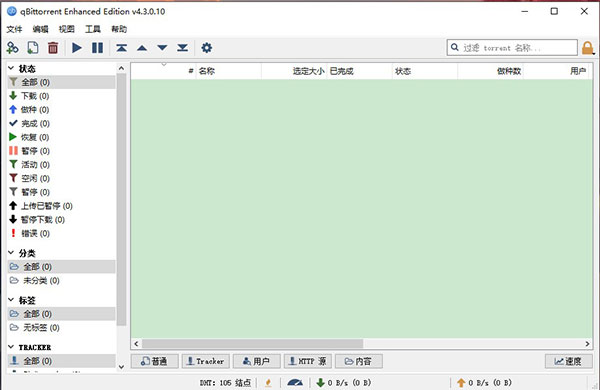The width and height of the screenshot is (600, 390).
Task: Sort by the 名称 column header
Action: point(229,71)
